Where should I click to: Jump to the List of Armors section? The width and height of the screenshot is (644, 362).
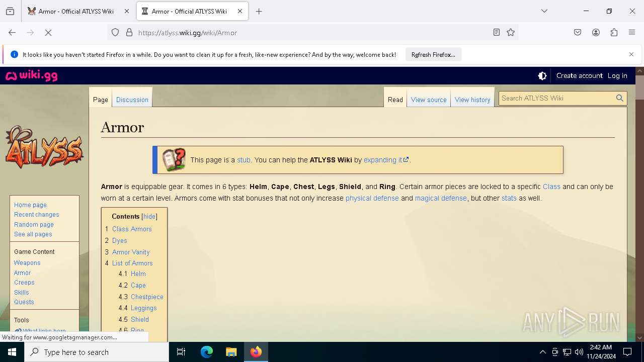click(x=132, y=263)
